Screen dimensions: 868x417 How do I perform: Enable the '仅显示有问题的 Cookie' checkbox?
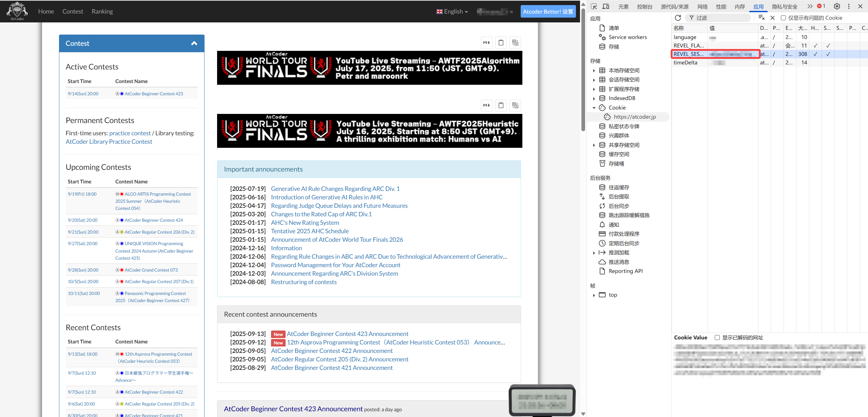[783, 18]
